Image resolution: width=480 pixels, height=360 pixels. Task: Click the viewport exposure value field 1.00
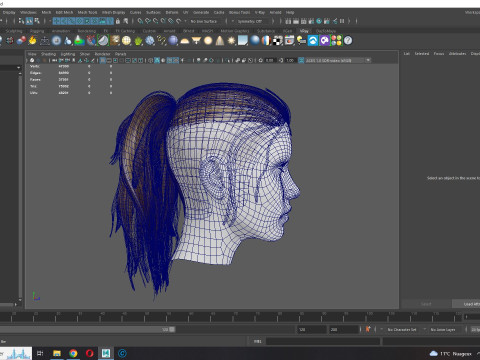pyautogui.click(x=290, y=60)
